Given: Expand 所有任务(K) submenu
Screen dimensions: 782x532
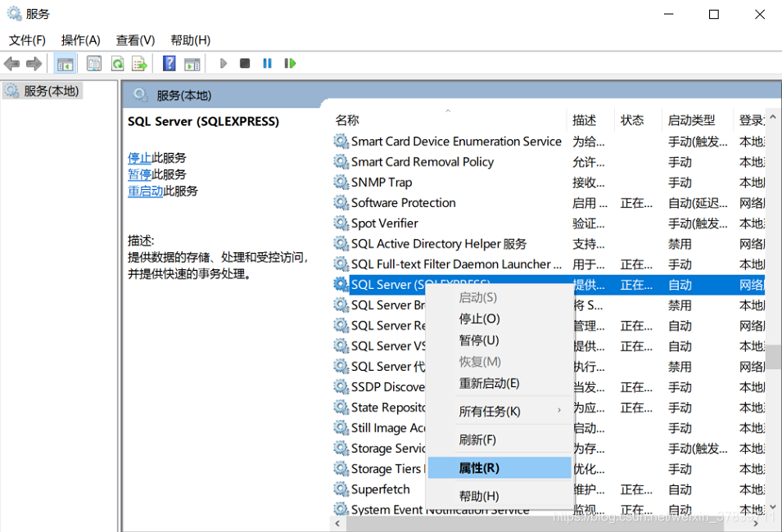Looking at the screenshot, I should click(499, 412).
